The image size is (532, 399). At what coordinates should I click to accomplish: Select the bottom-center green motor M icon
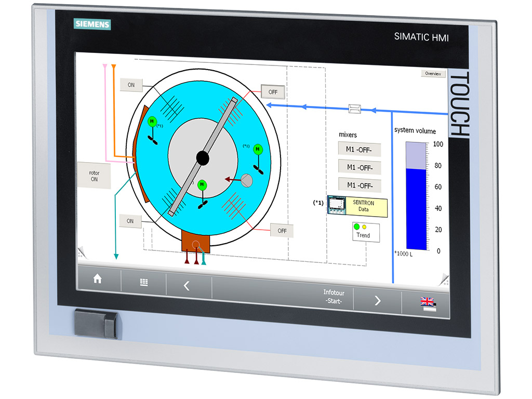[203, 185]
